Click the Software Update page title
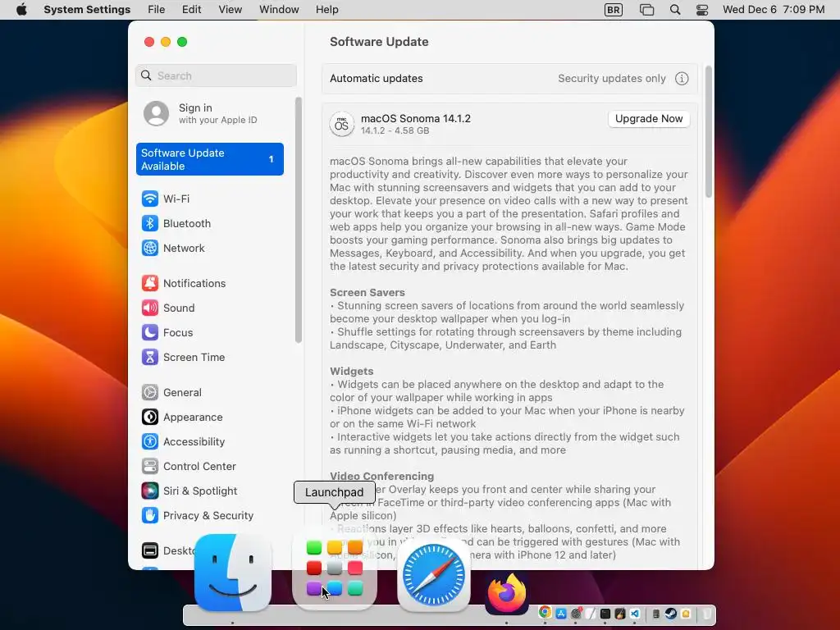Screen dimensions: 840x630 379,42
